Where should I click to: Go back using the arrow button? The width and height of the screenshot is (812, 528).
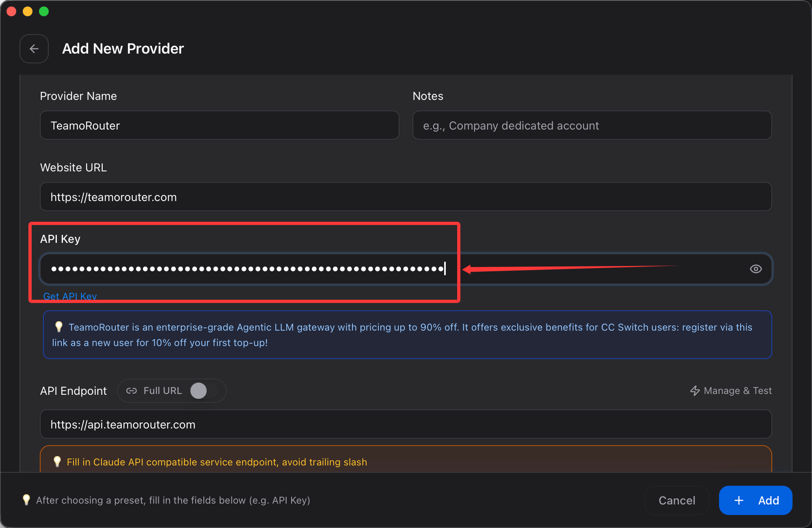(34, 49)
